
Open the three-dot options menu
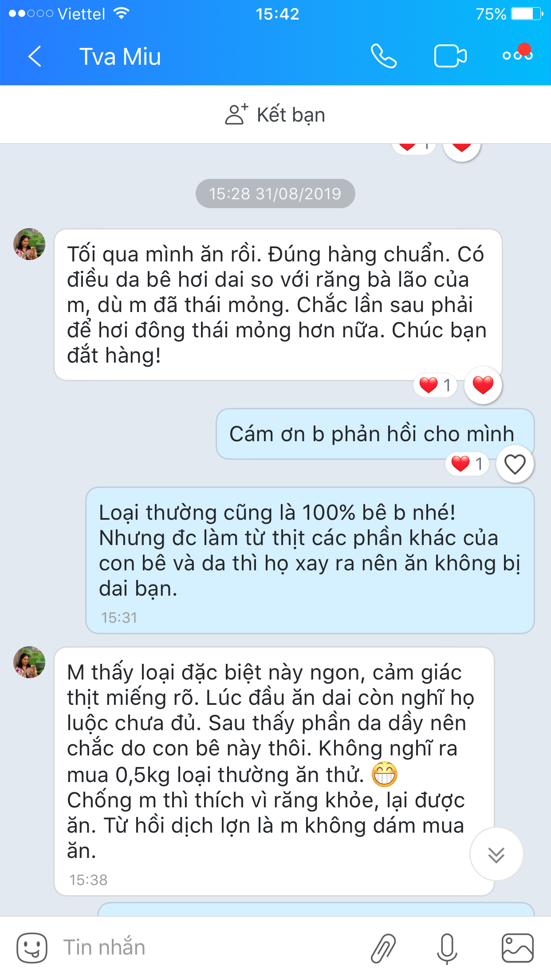517,54
